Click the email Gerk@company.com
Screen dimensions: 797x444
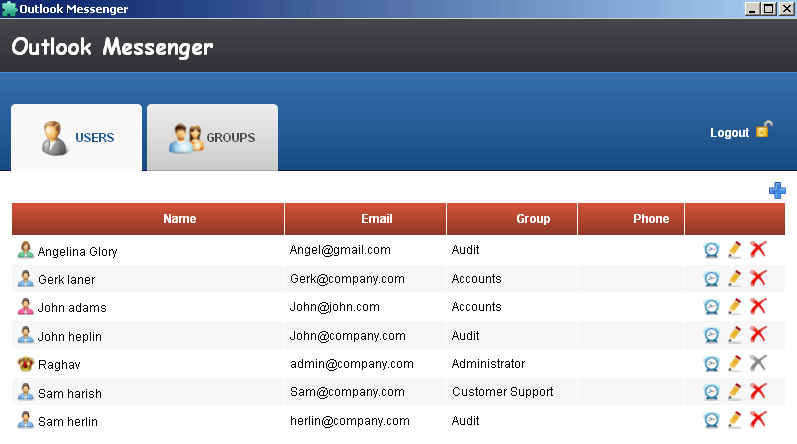pyautogui.click(x=347, y=279)
